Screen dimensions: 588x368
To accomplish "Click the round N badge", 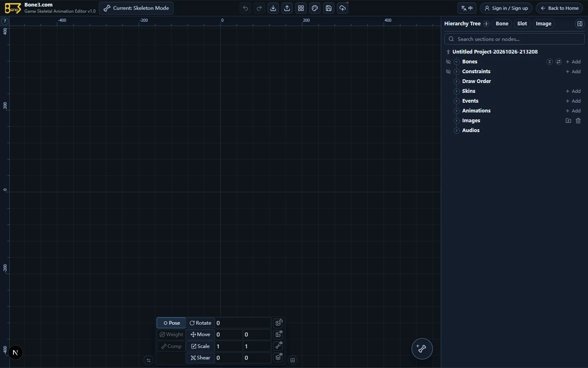I will click(16, 352).
